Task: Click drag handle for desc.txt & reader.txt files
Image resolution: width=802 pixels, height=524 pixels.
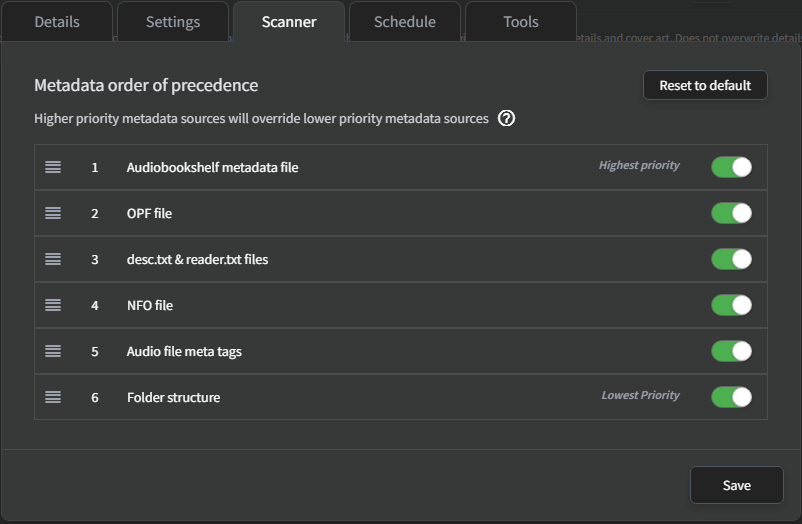Action: (53, 259)
